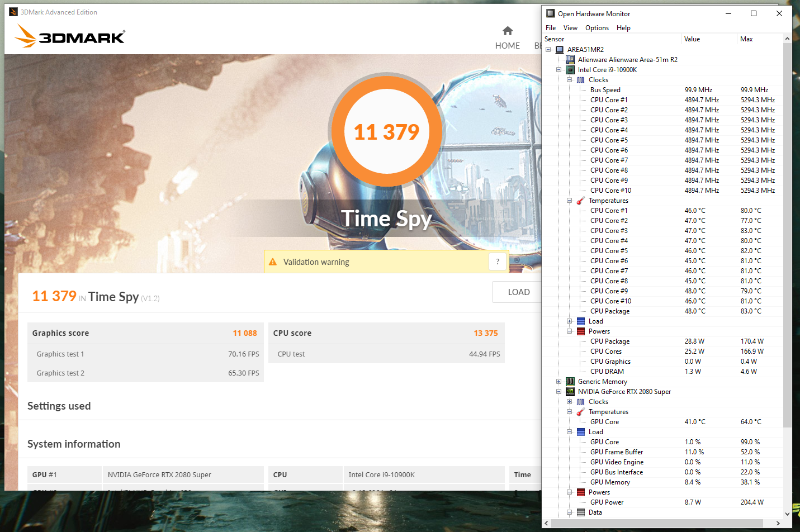Collapse the GPU Load group
The image size is (800, 532).
(569, 432)
